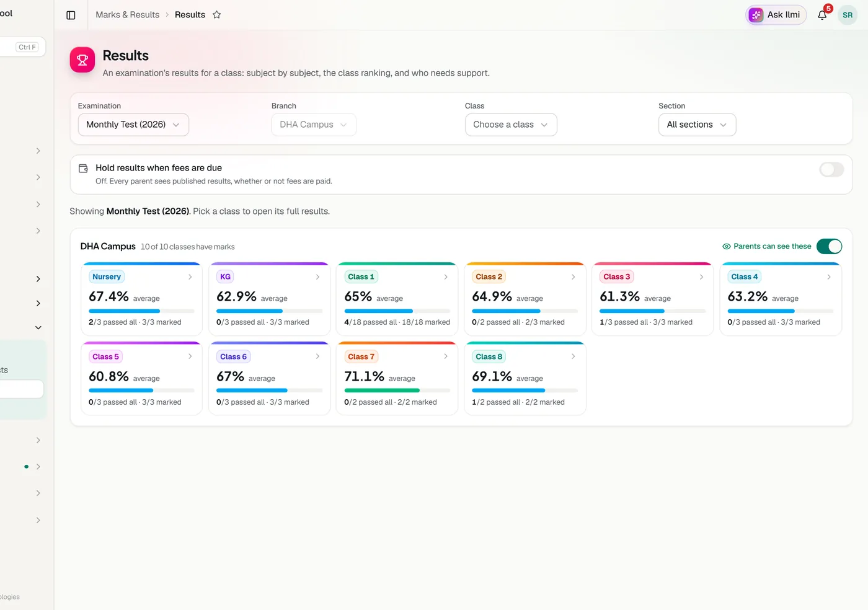Click the Class 8 badge

(x=489, y=356)
